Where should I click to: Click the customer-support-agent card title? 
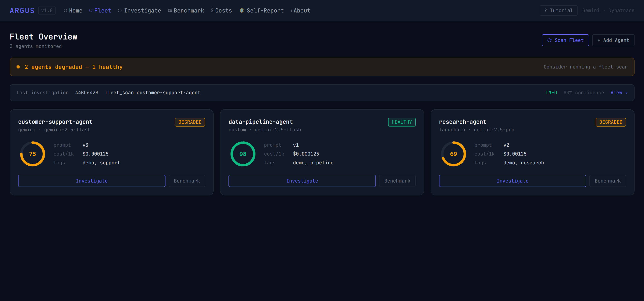point(55,122)
